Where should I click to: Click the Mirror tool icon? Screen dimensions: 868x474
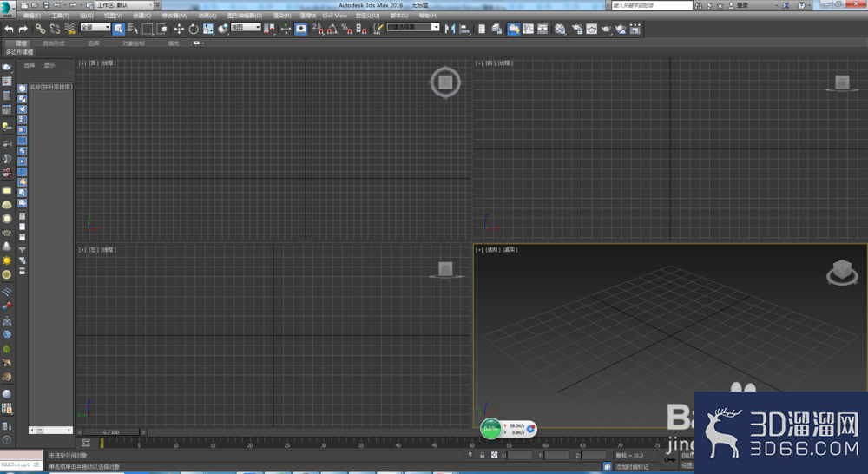450,29
